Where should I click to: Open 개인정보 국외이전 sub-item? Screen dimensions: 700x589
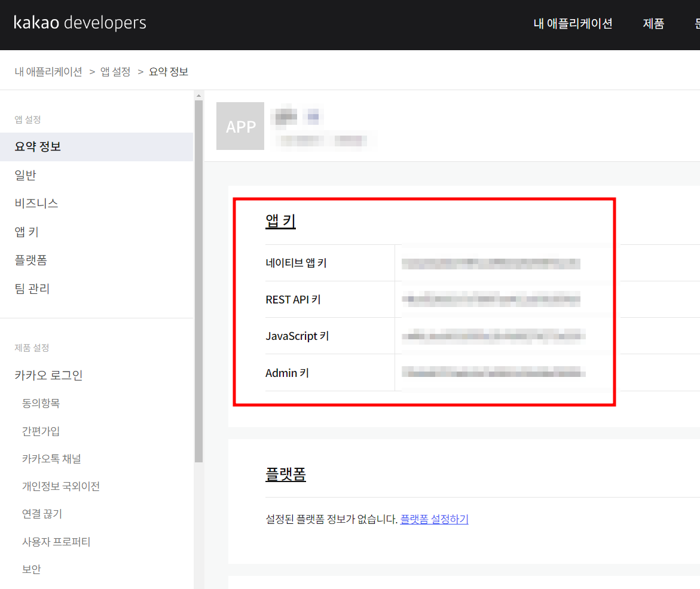[x=61, y=486]
